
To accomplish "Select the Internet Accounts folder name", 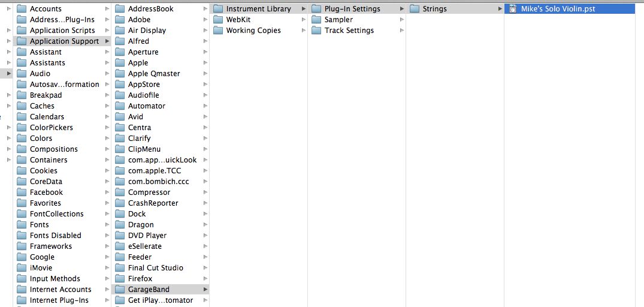I will pyautogui.click(x=61, y=290).
